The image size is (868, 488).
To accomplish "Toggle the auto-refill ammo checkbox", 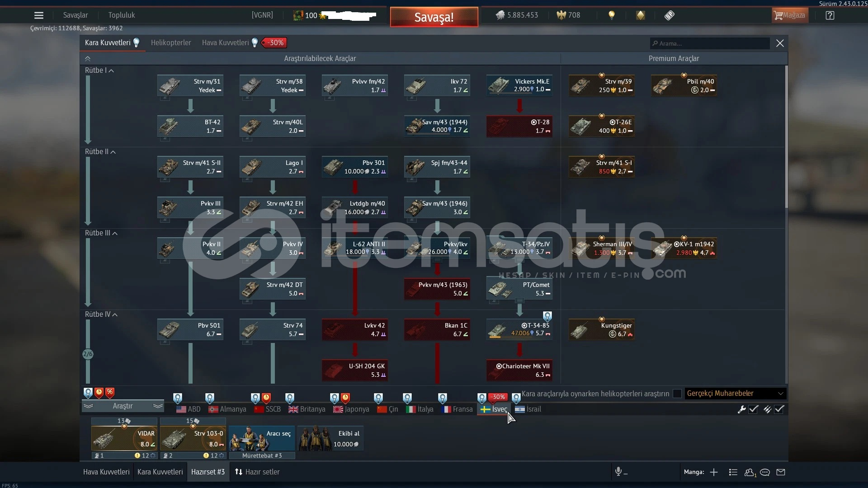I will click(779, 409).
